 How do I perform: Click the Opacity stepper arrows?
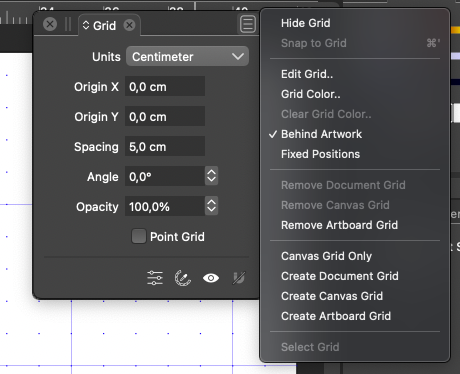(212, 206)
